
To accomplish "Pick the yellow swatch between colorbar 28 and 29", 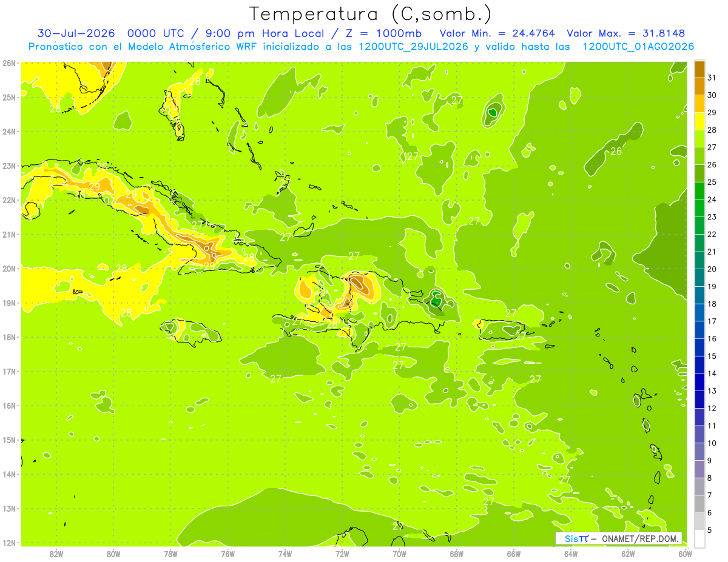I will tap(699, 121).
